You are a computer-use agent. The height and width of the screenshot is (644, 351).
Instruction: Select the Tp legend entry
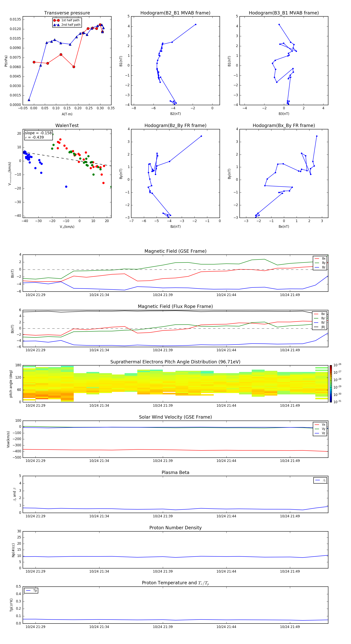pyautogui.click(x=31, y=591)
